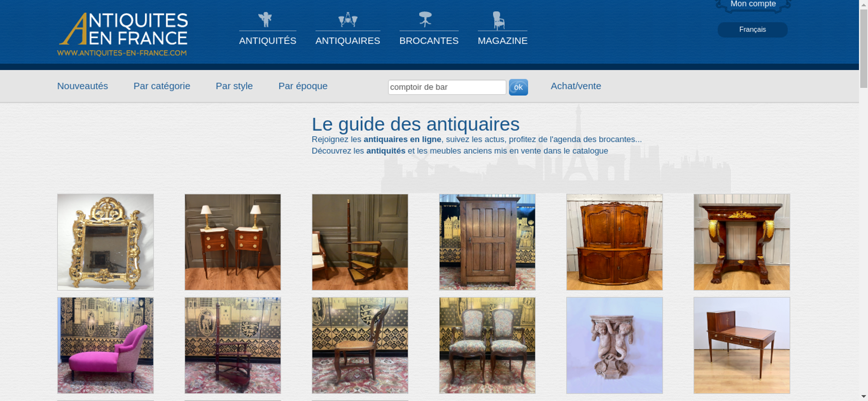Click the armchair icon above Magazine
Image resolution: width=868 pixels, height=401 pixels.
(499, 20)
